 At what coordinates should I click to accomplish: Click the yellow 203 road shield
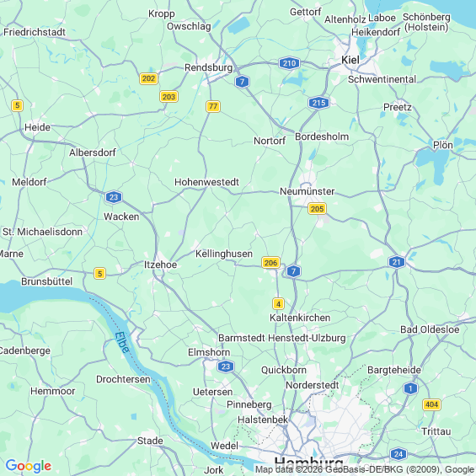168,97
